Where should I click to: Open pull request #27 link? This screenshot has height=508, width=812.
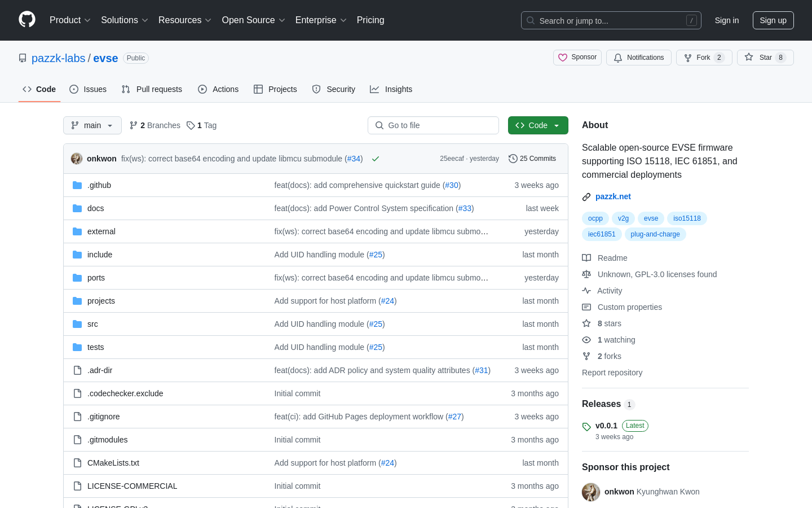455,417
